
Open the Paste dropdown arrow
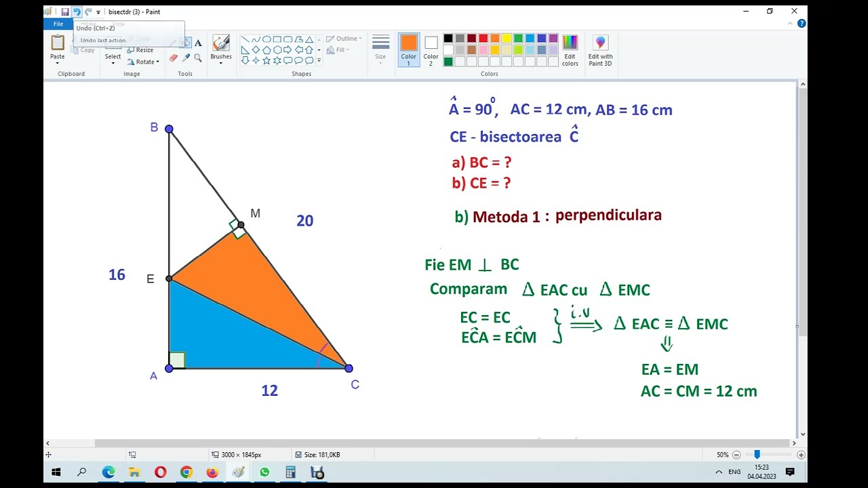point(58,62)
